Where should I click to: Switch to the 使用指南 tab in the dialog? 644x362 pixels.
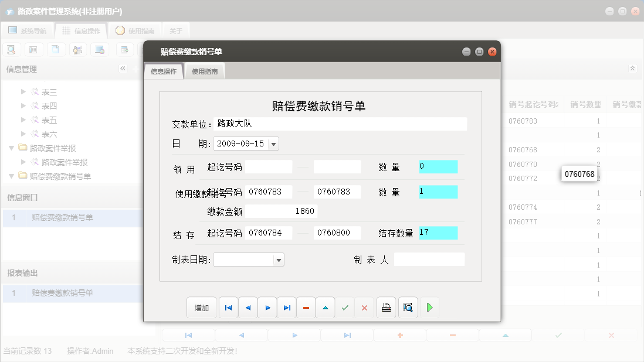206,70
